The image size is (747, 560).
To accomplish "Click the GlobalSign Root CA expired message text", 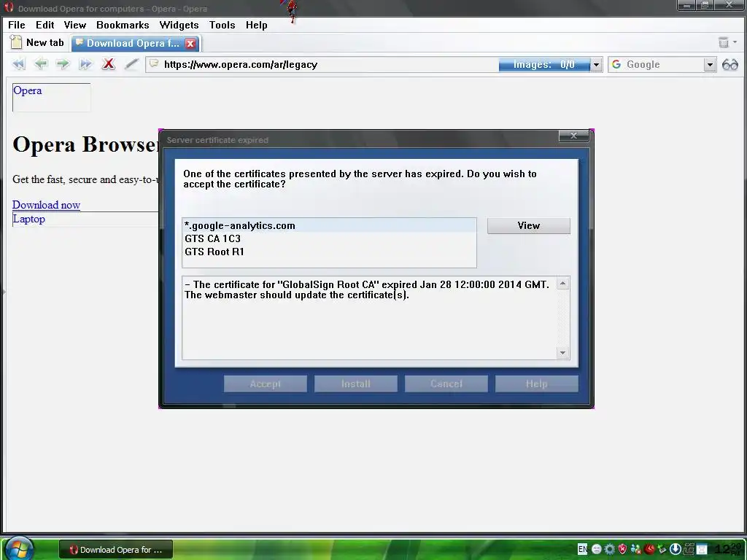I will pyautogui.click(x=367, y=289).
